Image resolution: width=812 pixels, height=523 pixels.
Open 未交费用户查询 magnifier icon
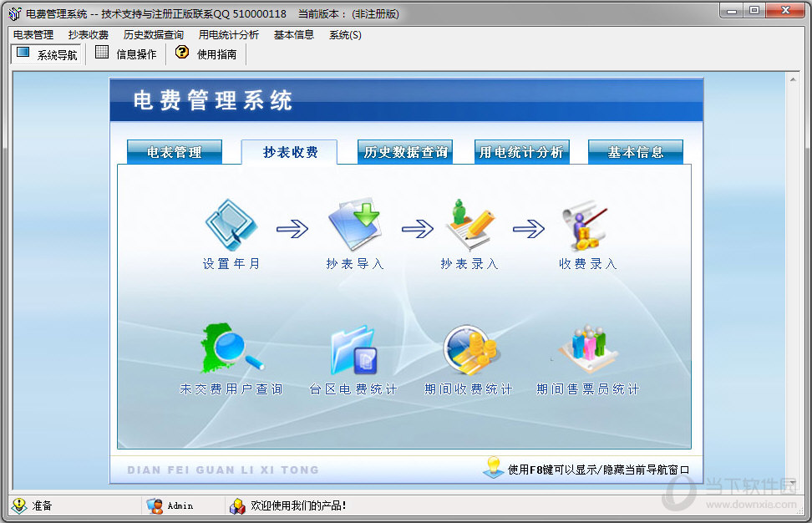[231, 349]
